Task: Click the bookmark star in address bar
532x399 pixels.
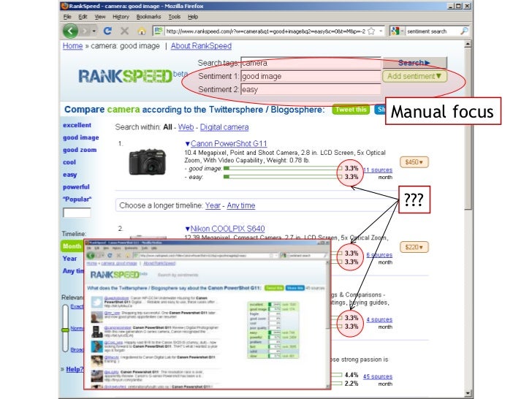Action: (371, 31)
